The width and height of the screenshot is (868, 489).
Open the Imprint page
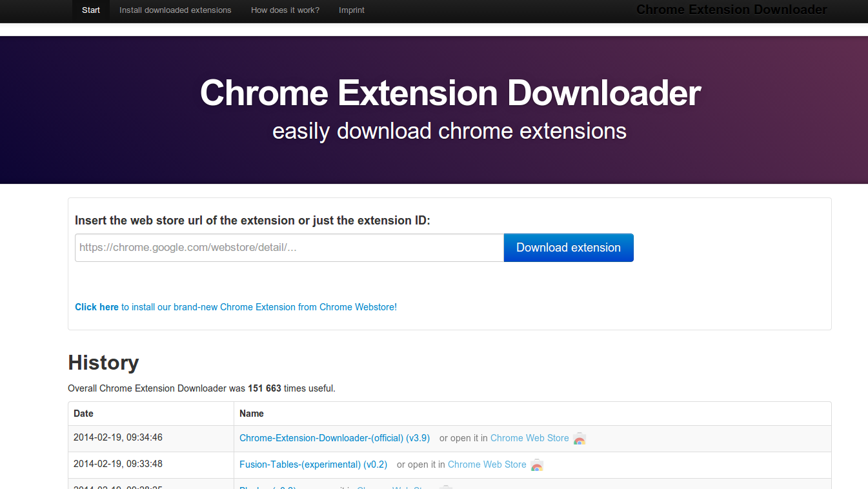click(x=352, y=10)
